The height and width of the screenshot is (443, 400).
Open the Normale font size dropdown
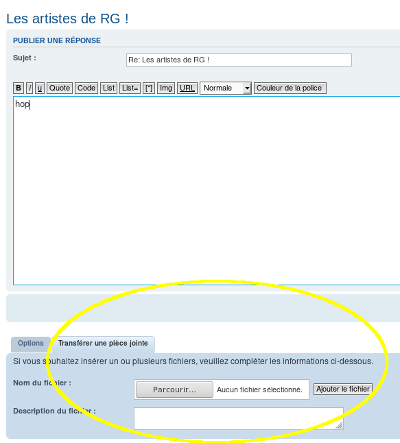coord(225,88)
